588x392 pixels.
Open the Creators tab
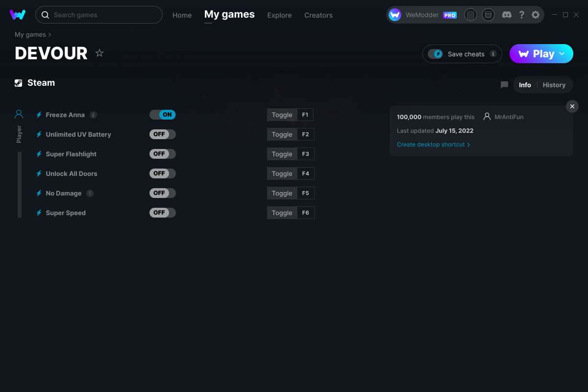[318, 15]
